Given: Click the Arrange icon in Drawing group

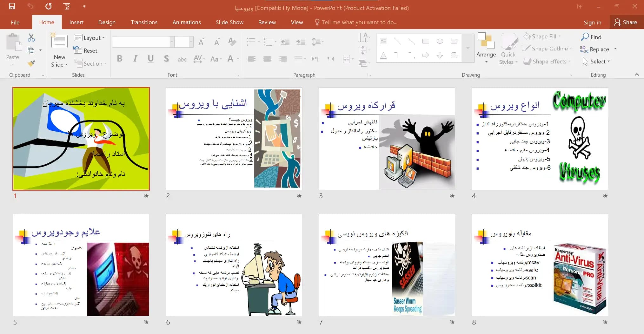Looking at the screenshot, I should point(486,48).
